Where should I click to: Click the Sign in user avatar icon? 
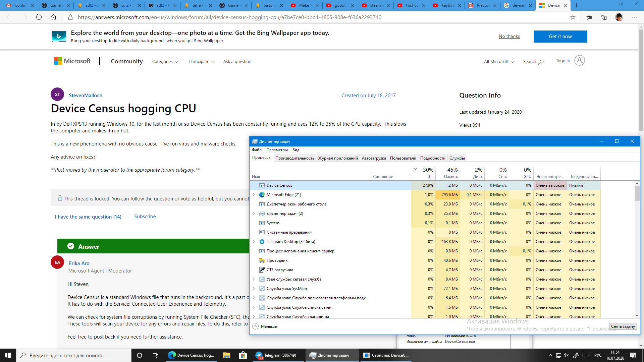coord(579,60)
